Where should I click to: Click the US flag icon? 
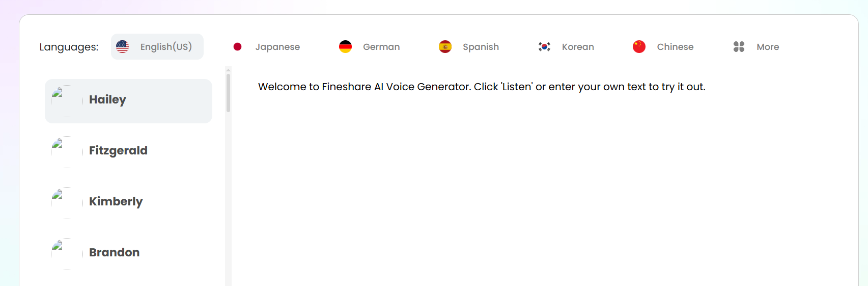[x=122, y=47]
